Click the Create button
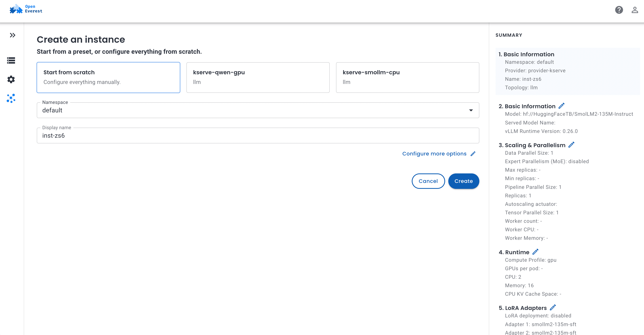Viewport: 644px width, 335px height. (464, 181)
